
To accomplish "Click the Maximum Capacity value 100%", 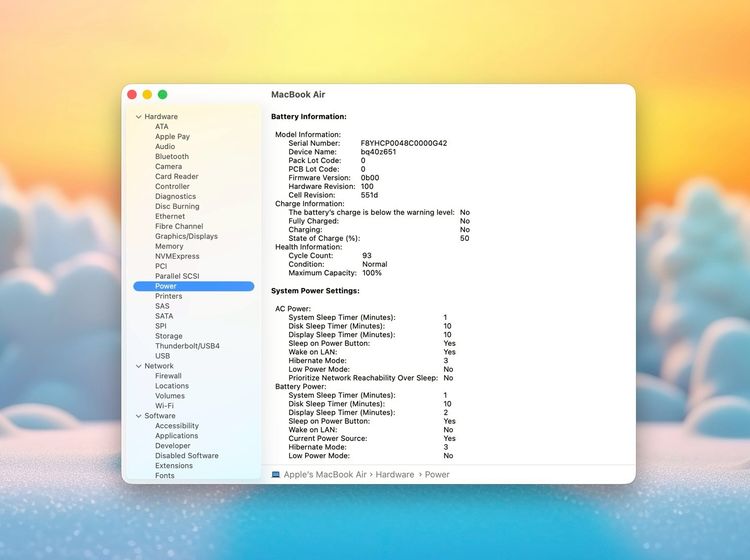I will click(x=372, y=273).
